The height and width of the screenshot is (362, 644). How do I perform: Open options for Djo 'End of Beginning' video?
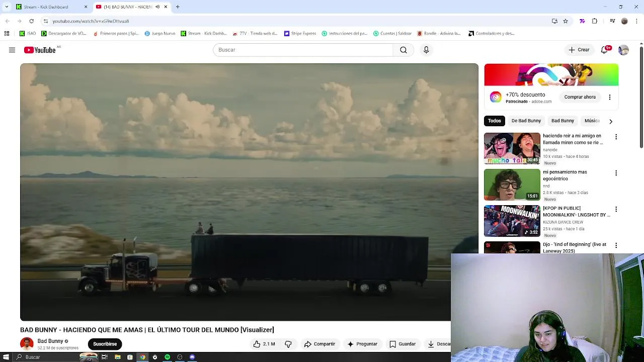616,245
